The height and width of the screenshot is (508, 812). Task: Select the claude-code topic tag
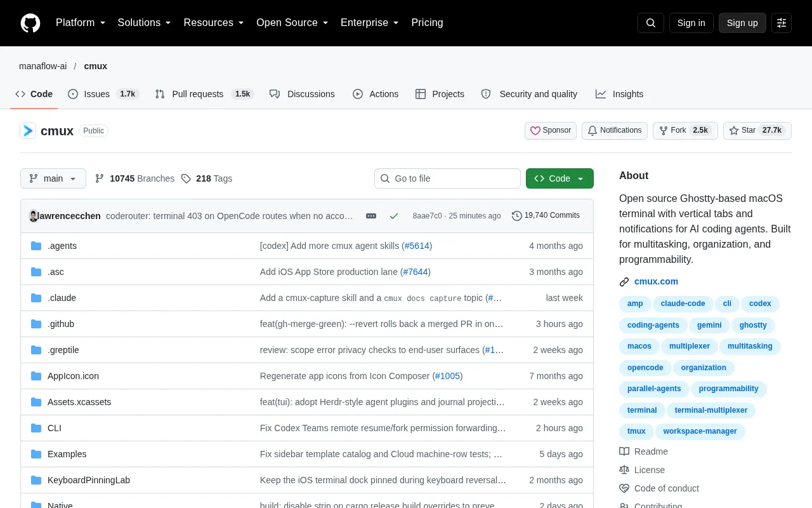[x=683, y=304]
